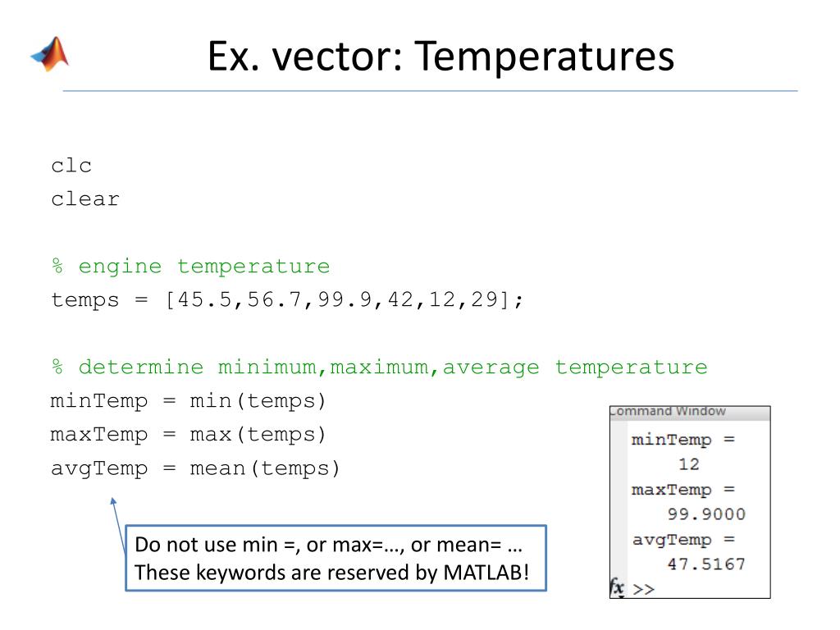Image resolution: width=840 pixels, height=630 pixels.
Task: Select the engine temperature comment
Action: 190,267
